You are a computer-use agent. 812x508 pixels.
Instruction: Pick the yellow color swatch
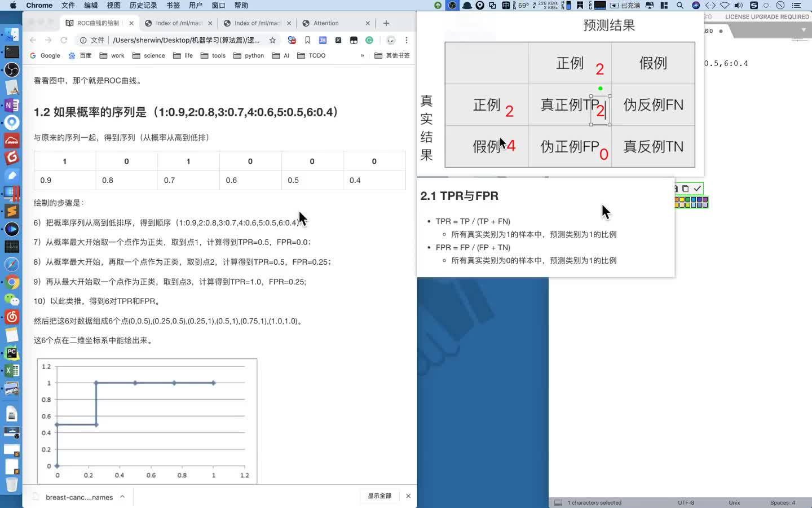[682, 199]
